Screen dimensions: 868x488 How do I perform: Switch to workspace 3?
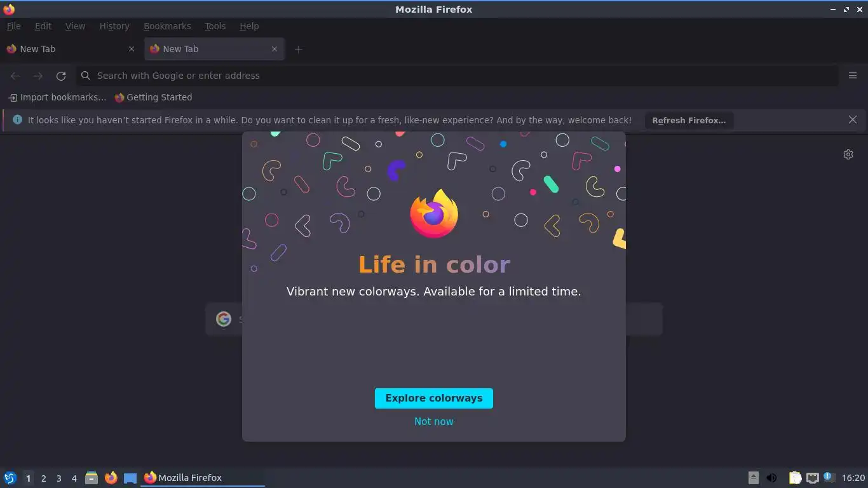[x=58, y=478]
